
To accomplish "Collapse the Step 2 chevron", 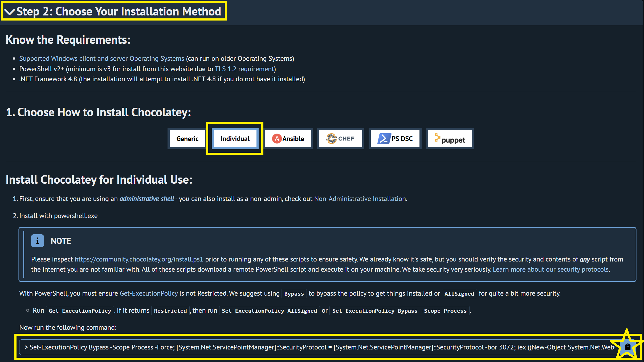I will (x=10, y=12).
